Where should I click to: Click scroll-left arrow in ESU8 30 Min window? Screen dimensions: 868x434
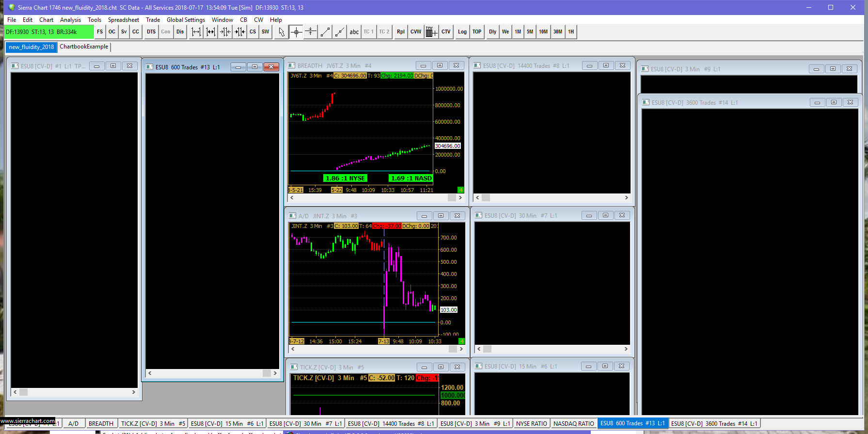tap(479, 349)
